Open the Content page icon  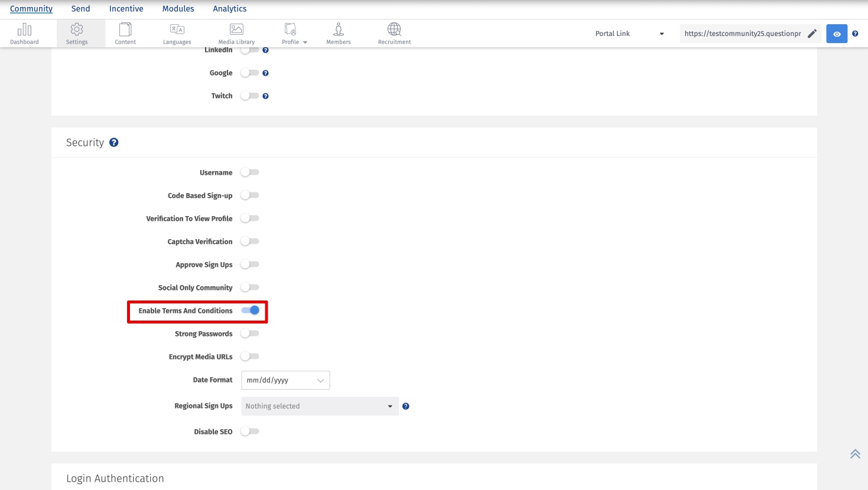pyautogui.click(x=125, y=30)
